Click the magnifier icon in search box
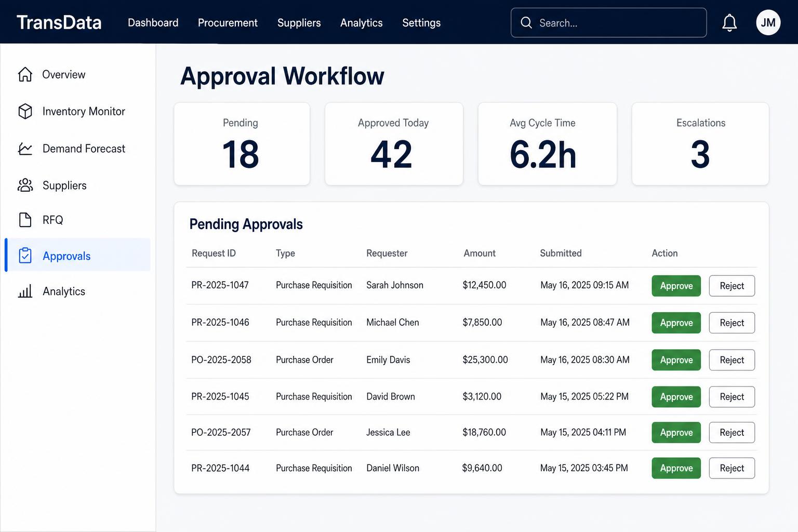Viewport: 798px width, 532px height. pyautogui.click(x=526, y=23)
